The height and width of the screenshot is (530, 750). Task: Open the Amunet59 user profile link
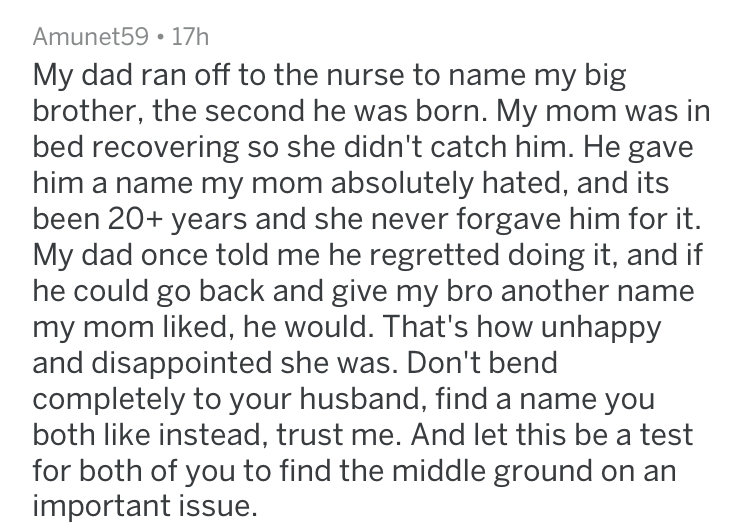91,37
